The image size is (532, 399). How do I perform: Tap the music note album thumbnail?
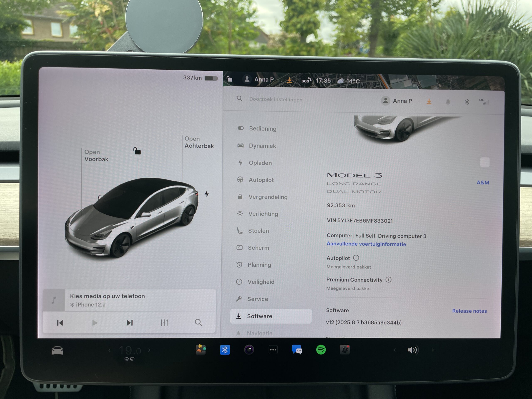(54, 300)
